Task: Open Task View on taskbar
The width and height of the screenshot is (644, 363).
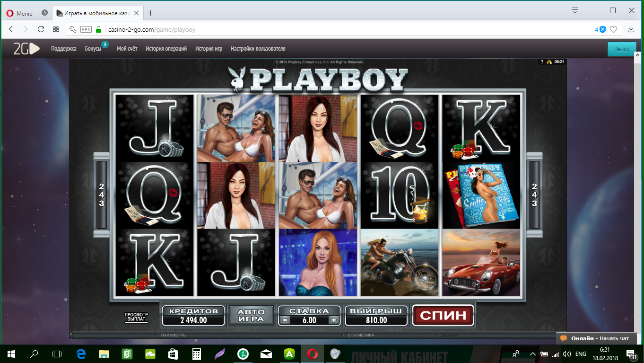Action: pyautogui.click(x=57, y=354)
